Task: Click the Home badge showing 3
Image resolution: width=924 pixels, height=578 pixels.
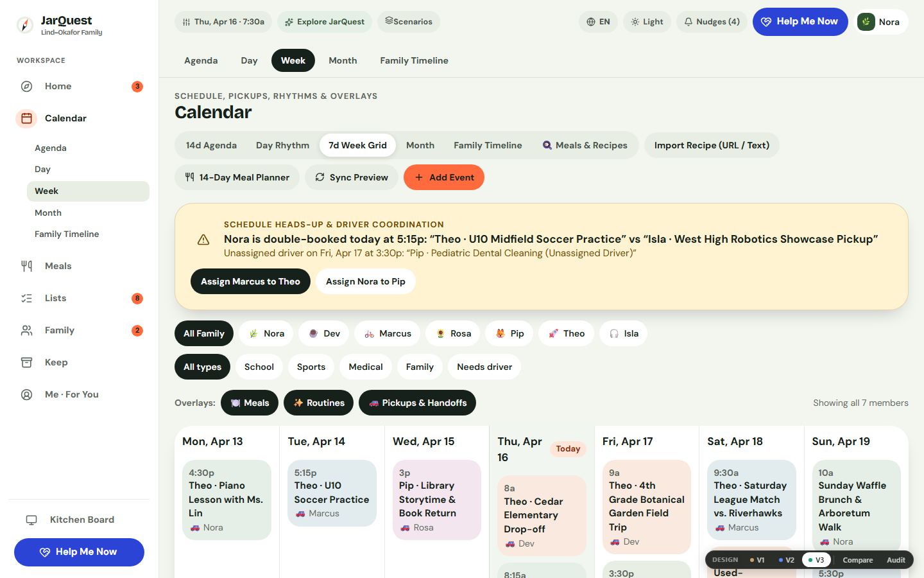Action: tap(137, 86)
